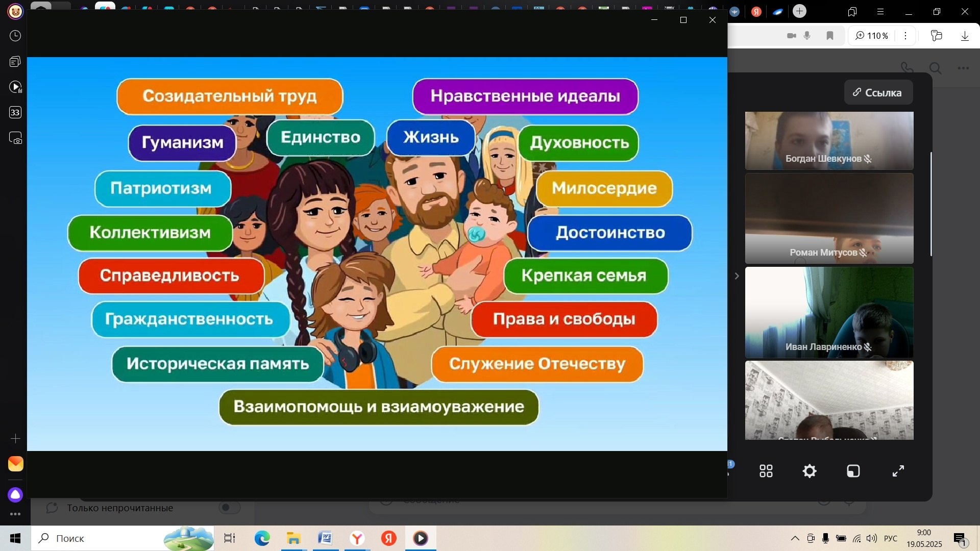Open Yandex Mail sidebar icon
The image size is (980, 551).
pyautogui.click(x=15, y=464)
